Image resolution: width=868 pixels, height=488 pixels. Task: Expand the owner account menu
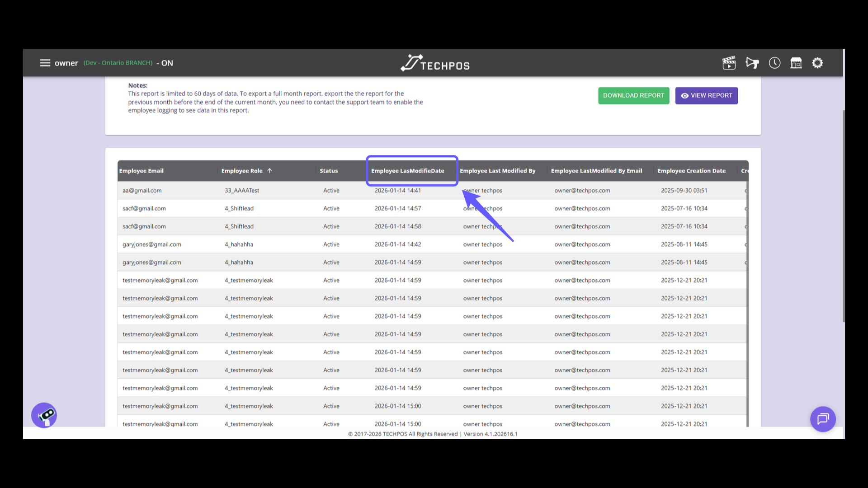(66, 63)
